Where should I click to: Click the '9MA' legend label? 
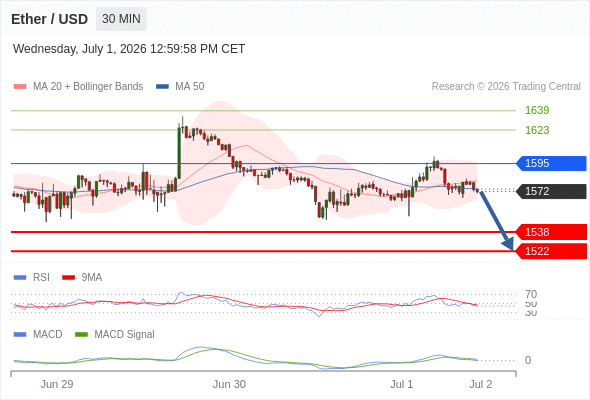[x=92, y=278]
